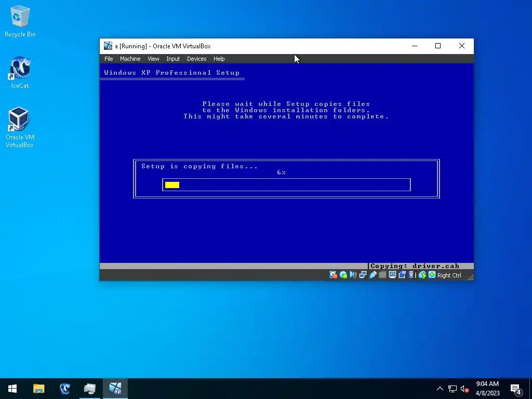Click the display settings monitor indicator
The image size is (532, 399).
click(392, 275)
